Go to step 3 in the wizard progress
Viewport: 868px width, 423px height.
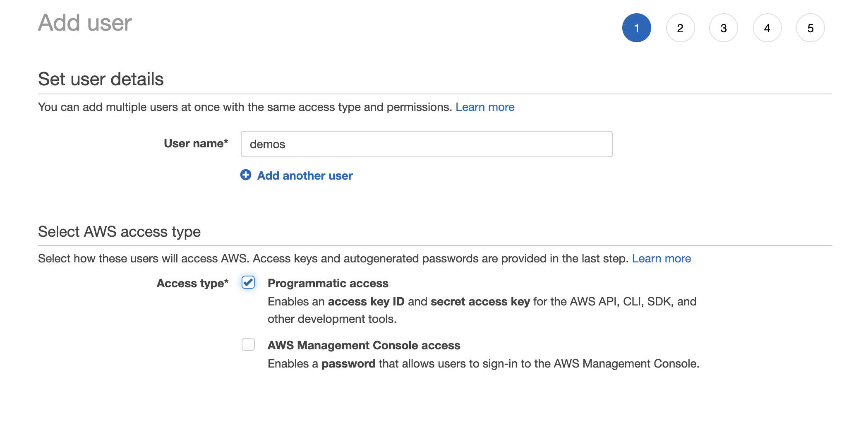724,28
